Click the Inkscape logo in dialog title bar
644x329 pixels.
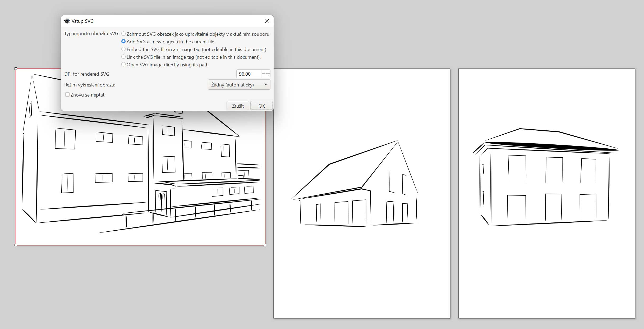coord(67,21)
